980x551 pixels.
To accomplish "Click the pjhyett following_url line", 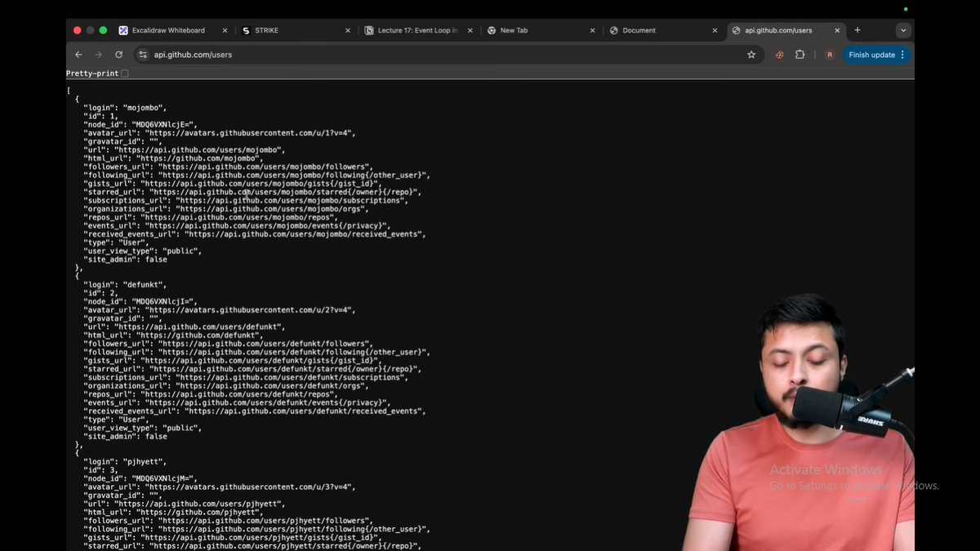I will [256, 529].
